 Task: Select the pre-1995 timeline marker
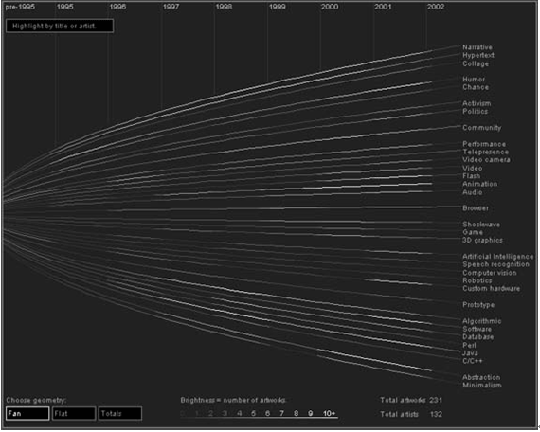coord(20,7)
